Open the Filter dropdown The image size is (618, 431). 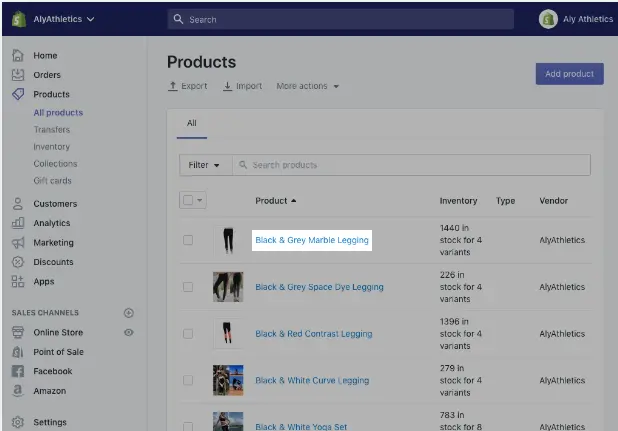[x=204, y=165]
